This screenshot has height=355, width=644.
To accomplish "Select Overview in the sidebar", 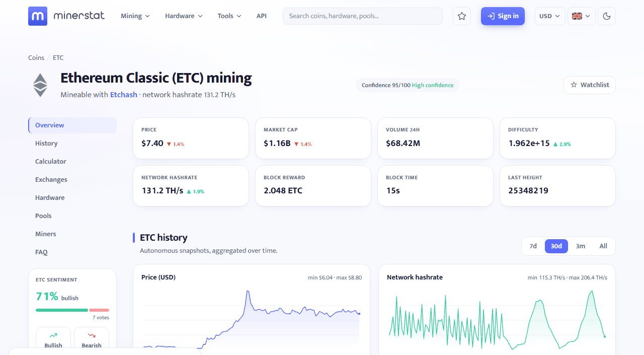I will point(72,125).
